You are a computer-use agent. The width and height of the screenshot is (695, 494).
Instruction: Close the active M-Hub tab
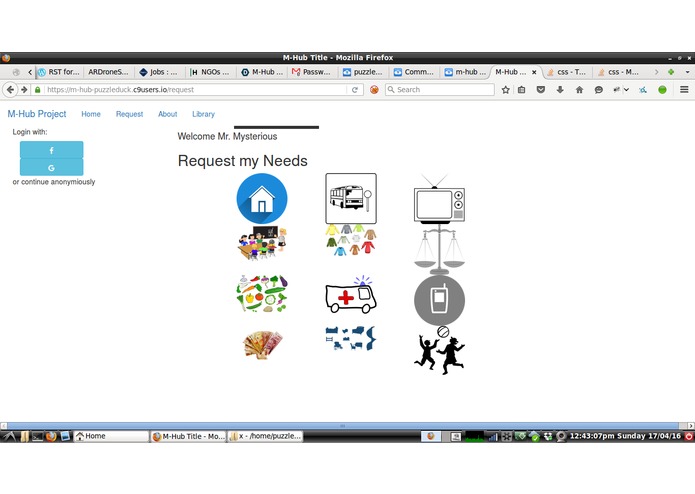[x=534, y=72]
